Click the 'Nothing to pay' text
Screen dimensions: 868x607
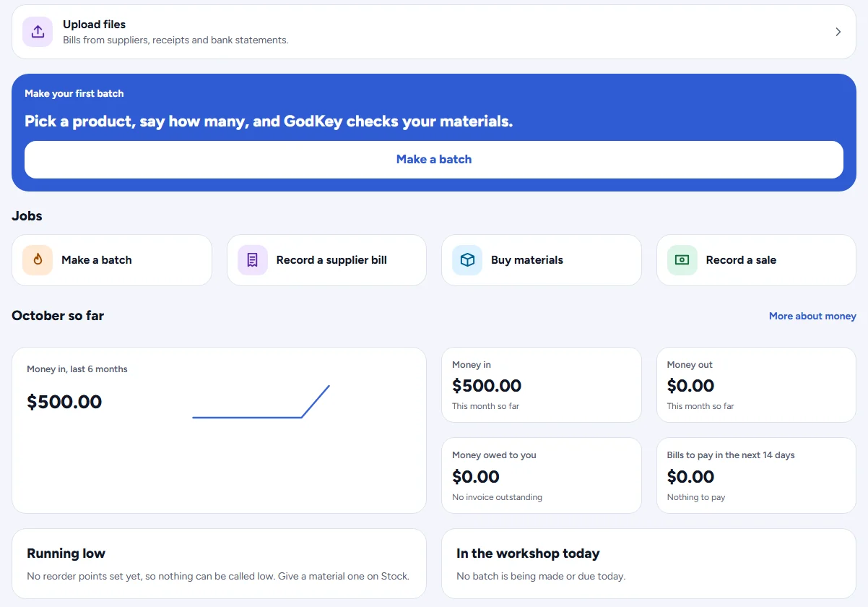696,497
